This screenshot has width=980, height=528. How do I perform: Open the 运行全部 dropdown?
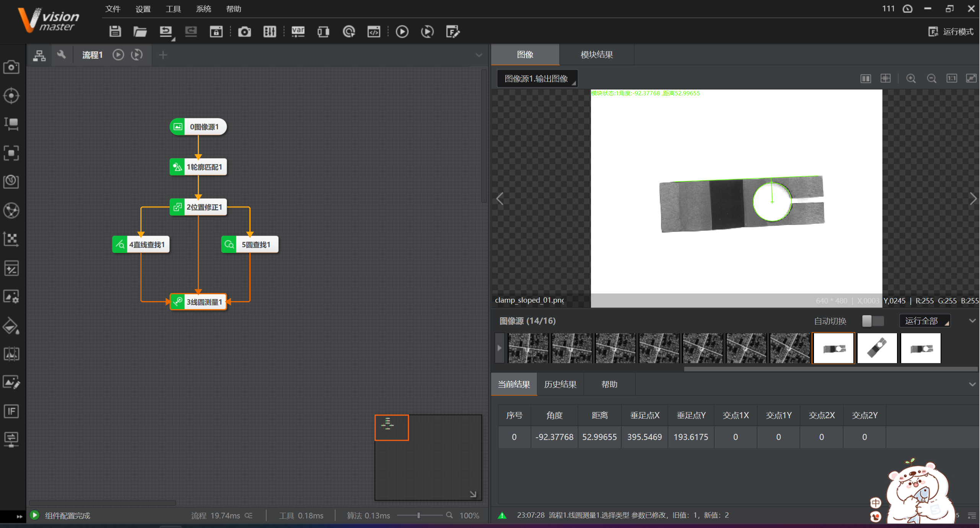924,321
